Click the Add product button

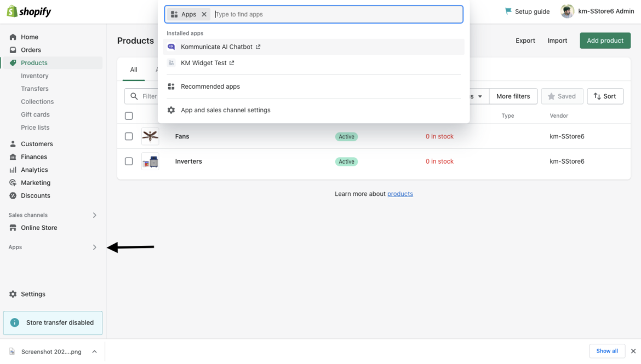click(605, 40)
